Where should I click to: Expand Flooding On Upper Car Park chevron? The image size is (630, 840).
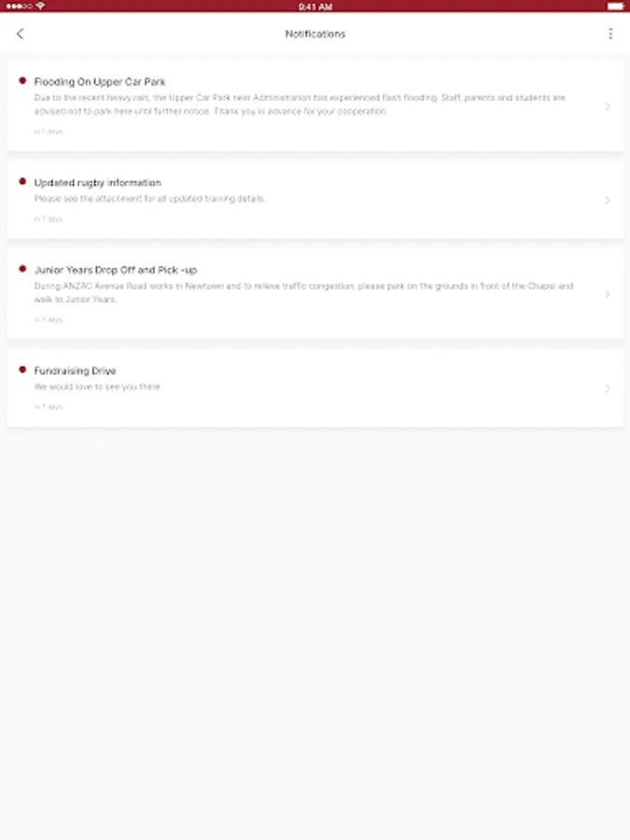pos(607,106)
